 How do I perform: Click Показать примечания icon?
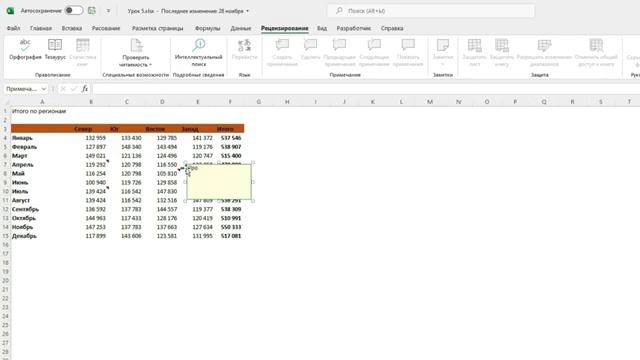408,45
